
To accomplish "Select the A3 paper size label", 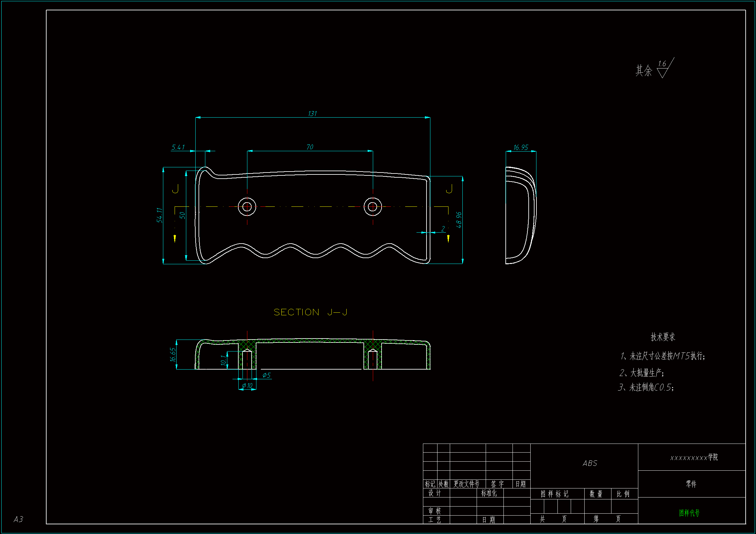I will pyautogui.click(x=18, y=519).
